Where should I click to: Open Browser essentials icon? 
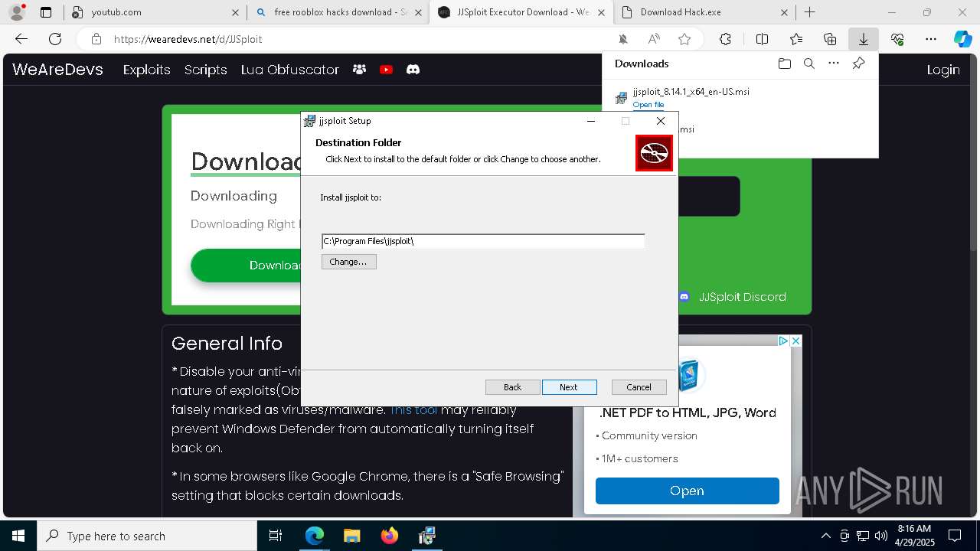pos(897,39)
